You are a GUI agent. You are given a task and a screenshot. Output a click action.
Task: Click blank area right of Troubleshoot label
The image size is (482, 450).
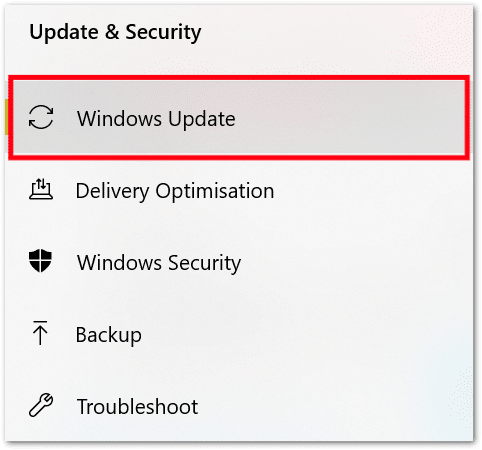(x=333, y=407)
